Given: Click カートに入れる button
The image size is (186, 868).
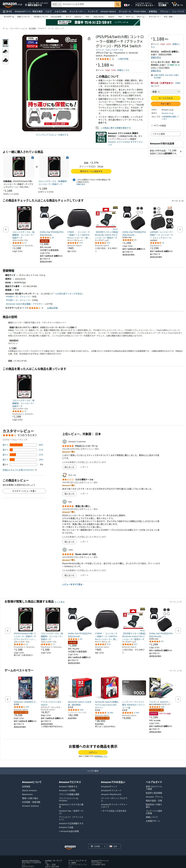Looking at the screenshot, I should (x=165, y=98).
